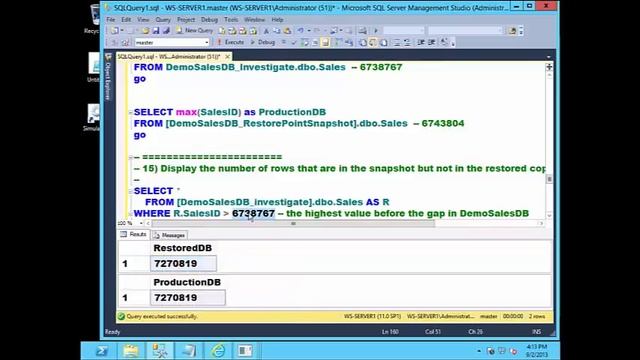Image resolution: width=640 pixels, height=360 pixels.
Task: Click the Debug button in SQL toolbar
Action: 262,42
